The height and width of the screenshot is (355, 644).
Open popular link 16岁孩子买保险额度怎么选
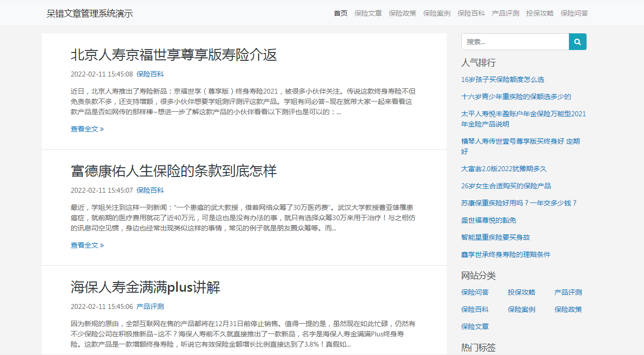[503, 79]
